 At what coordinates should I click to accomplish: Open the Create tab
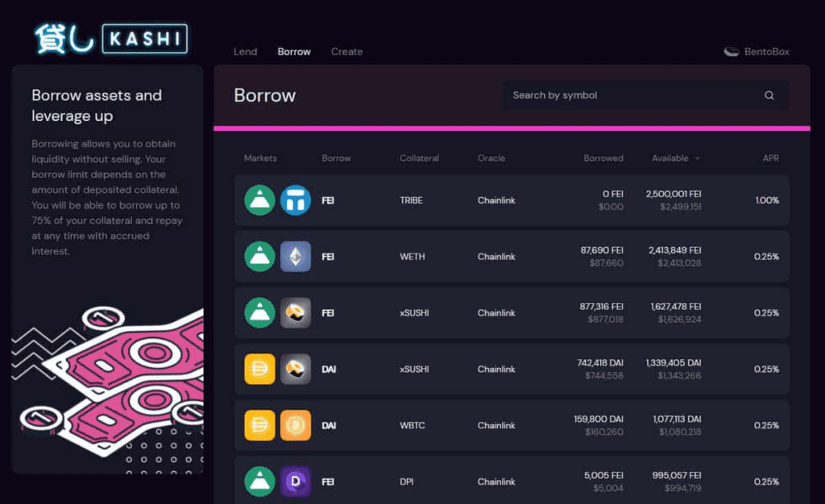[x=346, y=52]
